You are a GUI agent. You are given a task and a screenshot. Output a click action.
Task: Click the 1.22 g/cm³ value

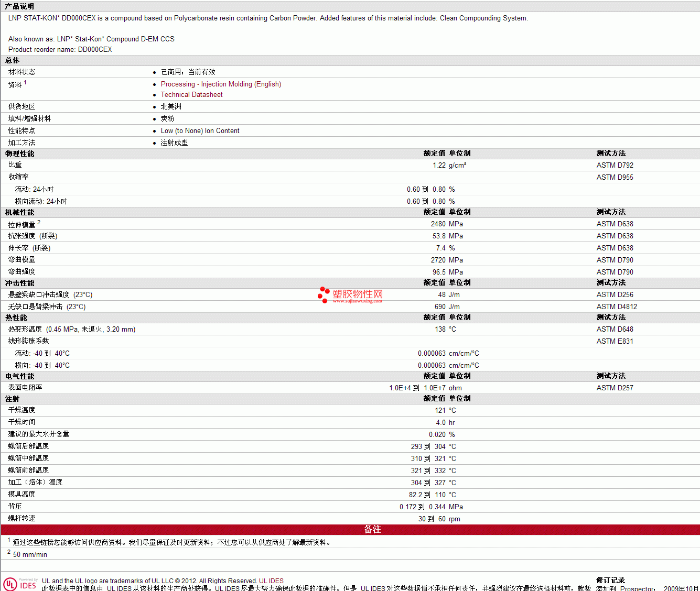click(x=449, y=166)
